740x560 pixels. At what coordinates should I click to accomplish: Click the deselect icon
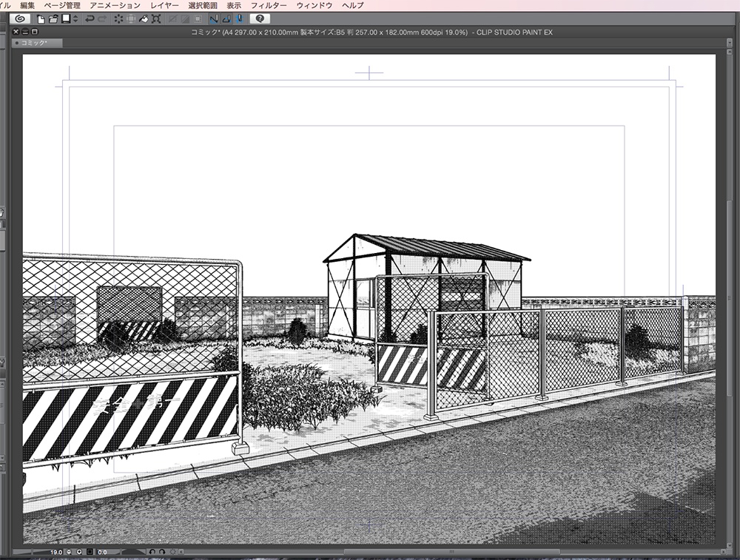pos(172,19)
